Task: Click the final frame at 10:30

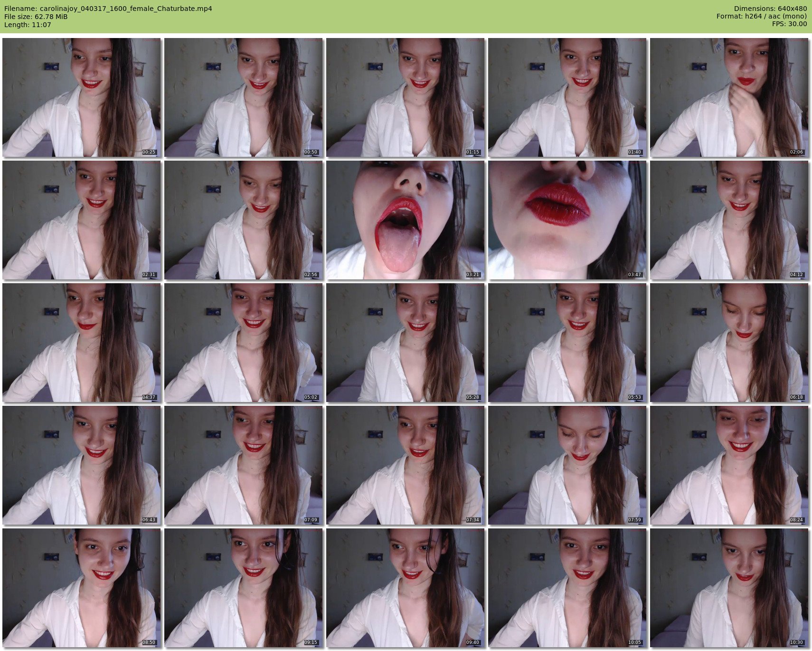Action: click(x=729, y=588)
